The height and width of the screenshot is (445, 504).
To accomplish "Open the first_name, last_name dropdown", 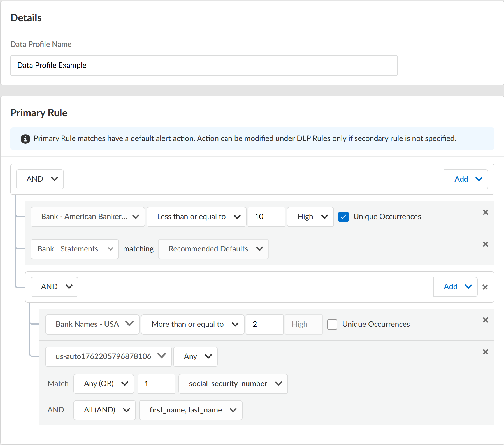I will click(191, 410).
